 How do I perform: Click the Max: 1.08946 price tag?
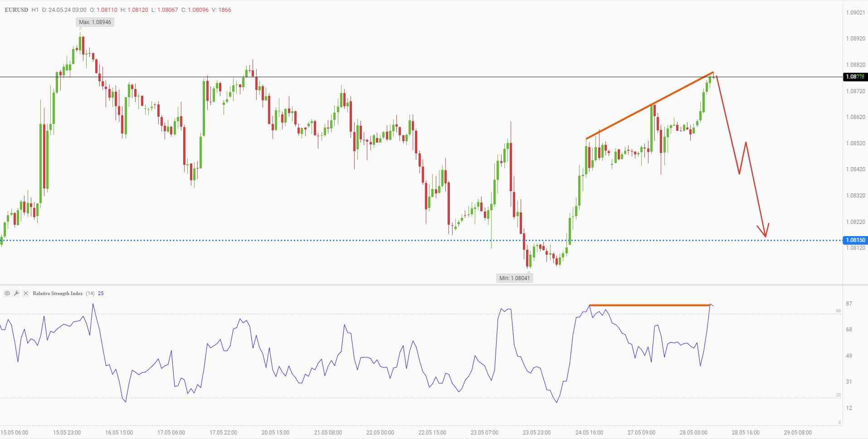pyautogui.click(x=95, y=22)
